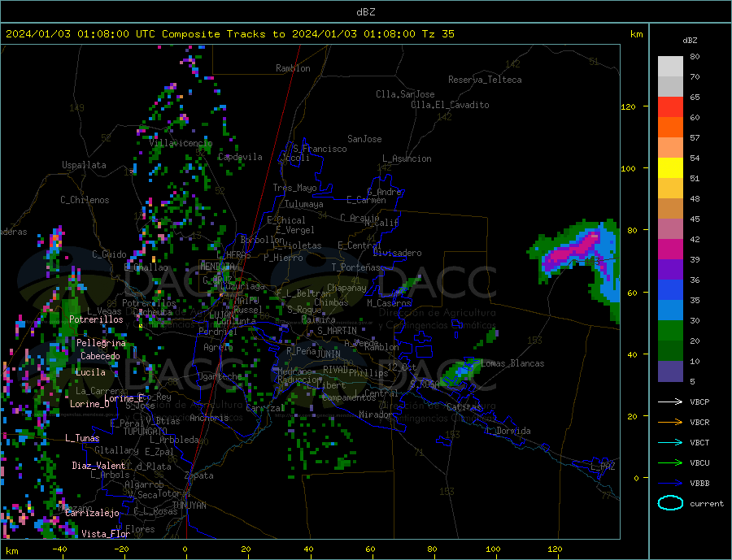
Task: Click the blue VBBB arrow in the legend
Action: point(670,483)
